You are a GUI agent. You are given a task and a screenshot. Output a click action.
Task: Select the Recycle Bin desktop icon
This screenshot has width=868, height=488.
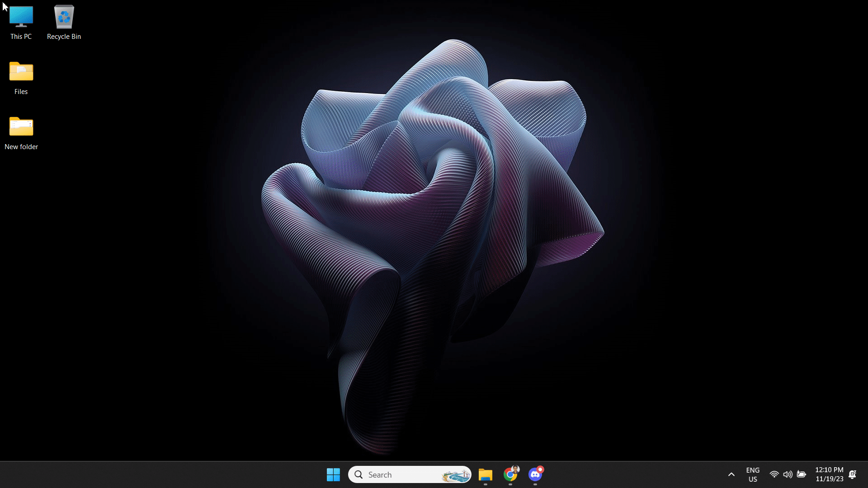pos(64,23)
